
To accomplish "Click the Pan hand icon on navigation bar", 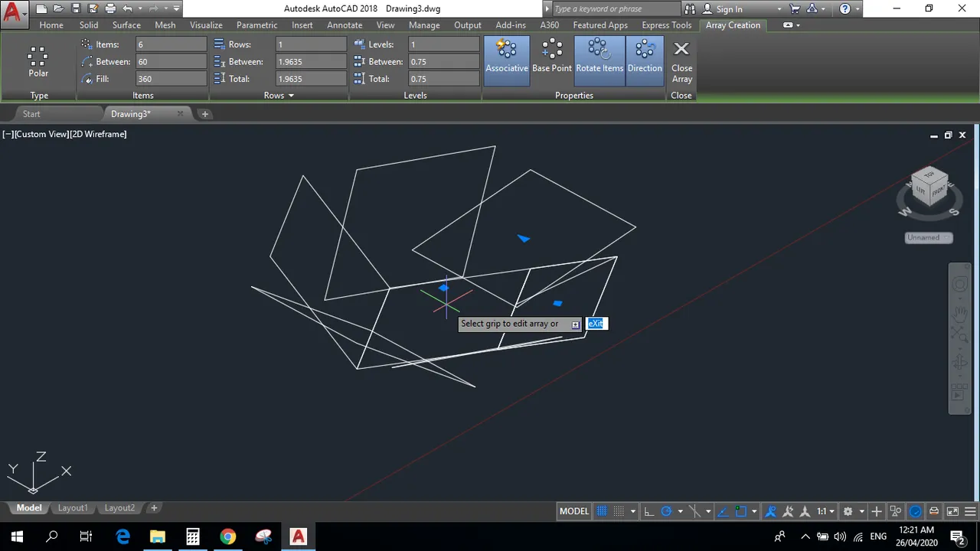I will (x=959, y=312).
